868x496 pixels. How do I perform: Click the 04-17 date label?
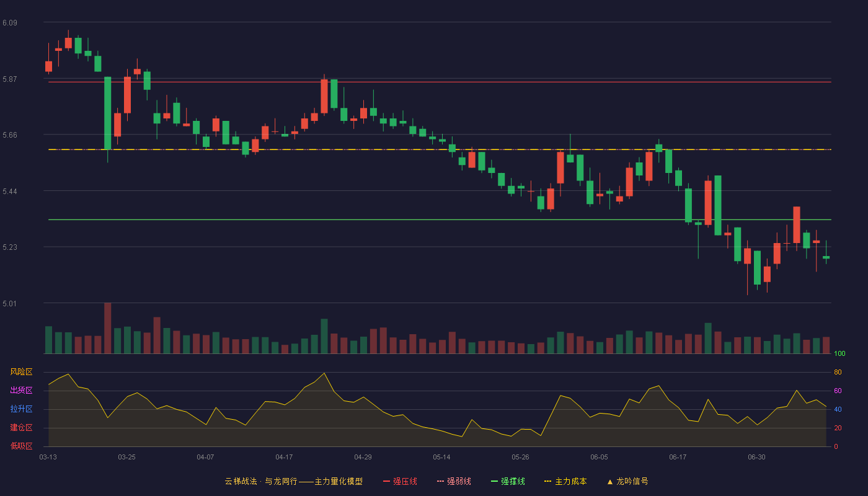point(284,457)
